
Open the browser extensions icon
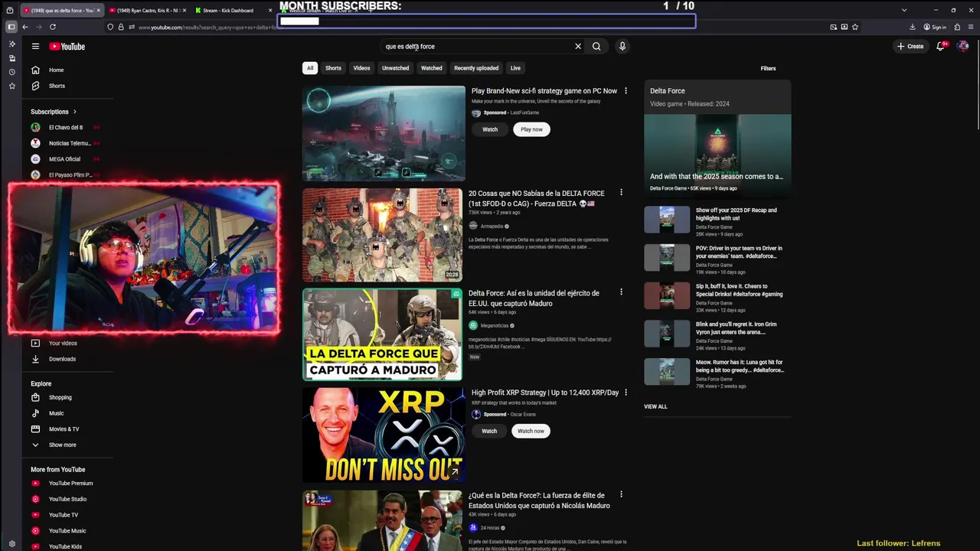(x=957, y=27)
